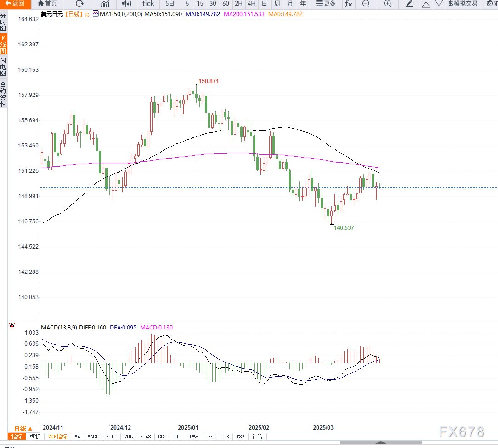Open the VIP指标 tab
The height and width of the screenshot is (448, 498).
point(57,437)
